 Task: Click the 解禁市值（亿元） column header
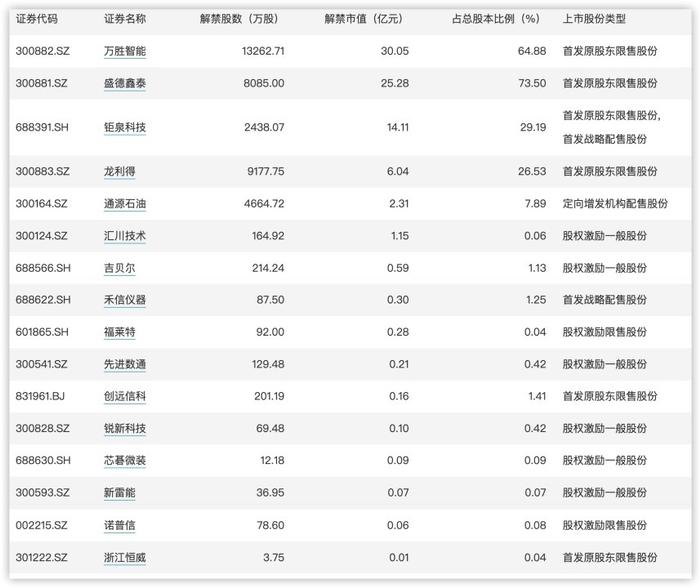point(366,19)
